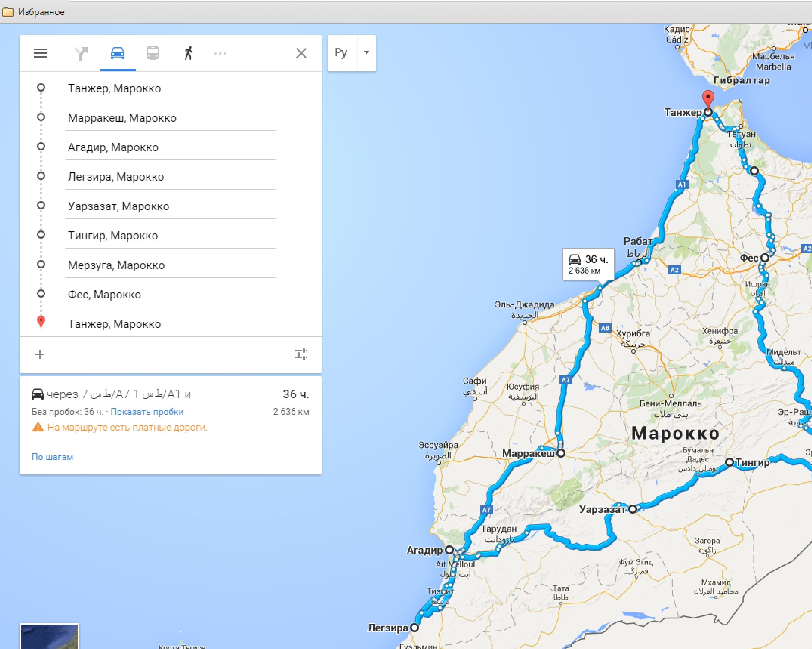Switch to driving mode car icon
The height and width of the screenshot is (649, 812).
click(x=118, y=53)
